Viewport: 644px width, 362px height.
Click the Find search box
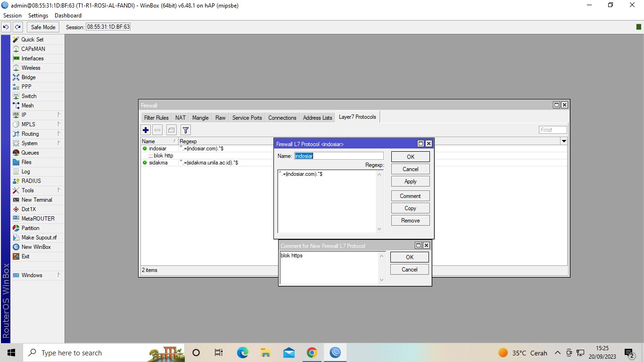pyautogui.click(x=553, y=130)
